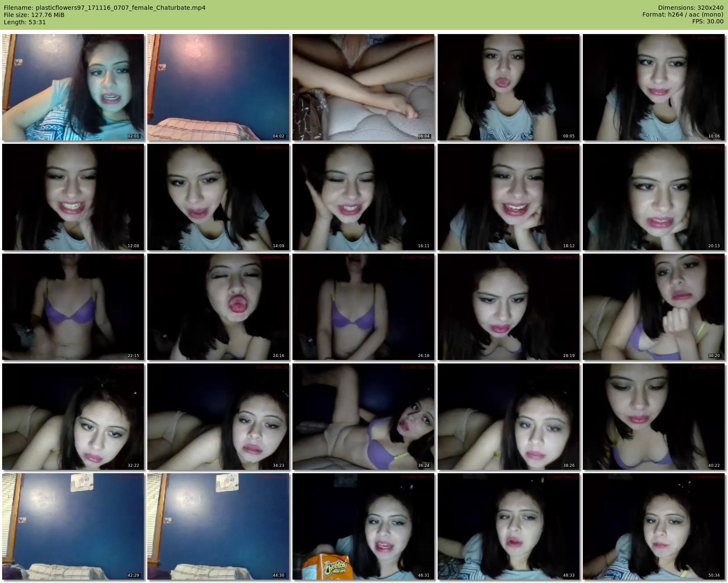Select the thumbnail labeled 12:08
Image resolution: width=728 pixels, height=583 pixels.
point(73,197)
